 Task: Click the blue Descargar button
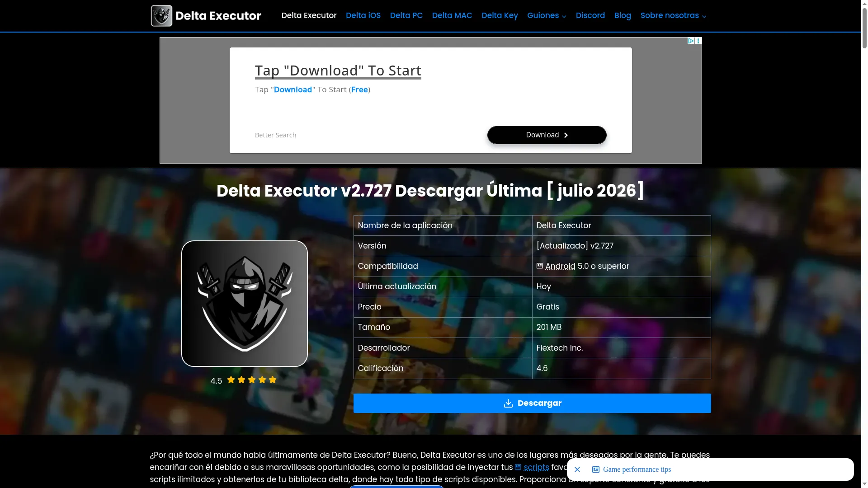click(532, 403)
